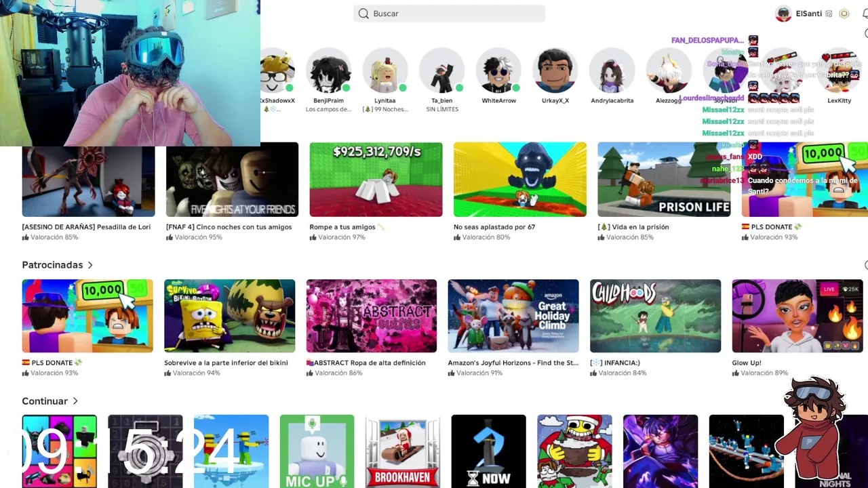Open the rope bridge game in Continuar
This screenshot has height=488, width=868.
coord(746,451)
